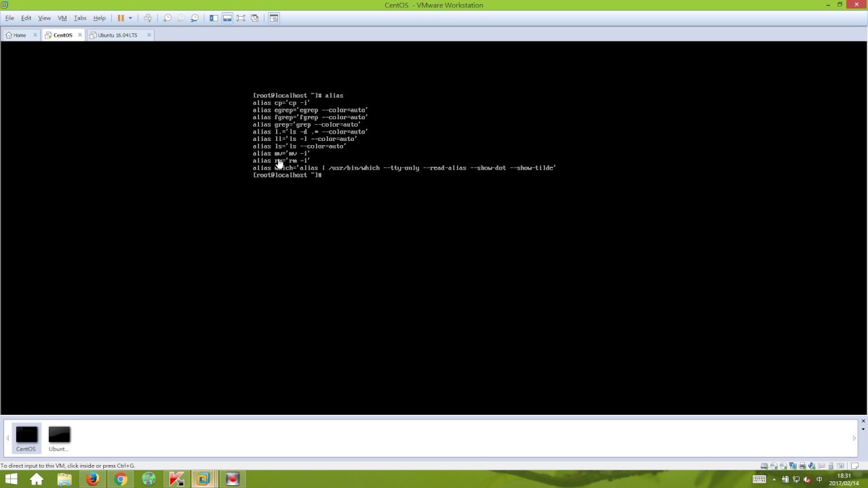Open Kaspersky icon on taskbar

point(176,479)
